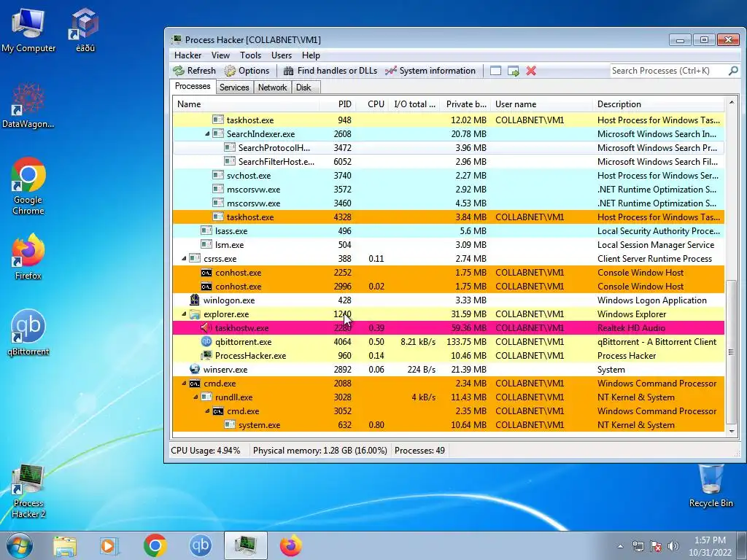The height and width of the screenshot is (560, 747).
Task: Select the explorer.exe folder icon
Action: coord(194,314)
